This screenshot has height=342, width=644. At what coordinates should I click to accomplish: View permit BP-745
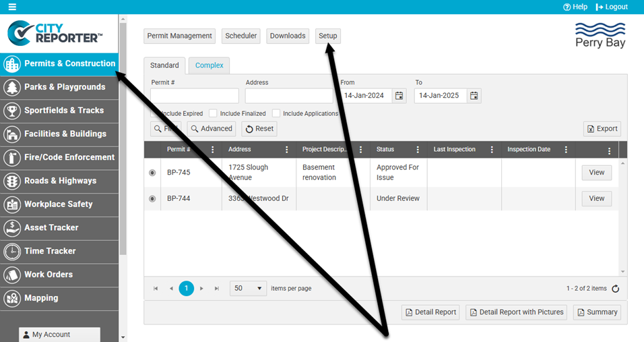click(x=596, y=173)
